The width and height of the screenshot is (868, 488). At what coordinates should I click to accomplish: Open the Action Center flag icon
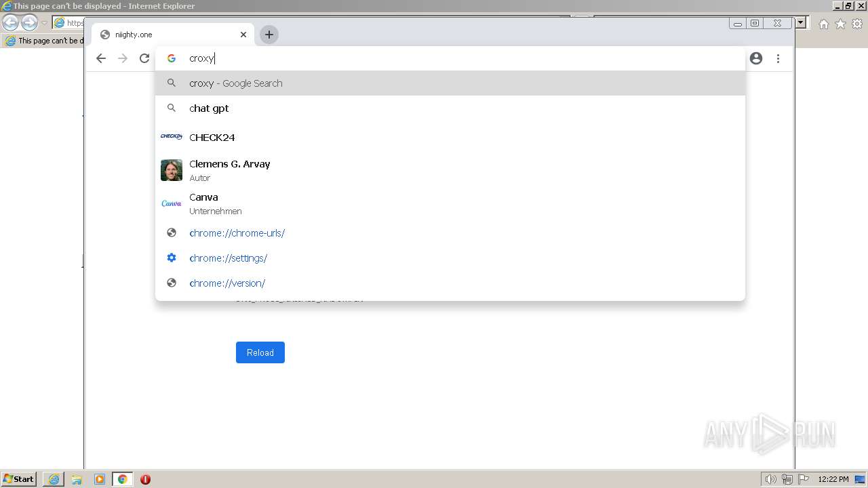[x=804, y=479]
